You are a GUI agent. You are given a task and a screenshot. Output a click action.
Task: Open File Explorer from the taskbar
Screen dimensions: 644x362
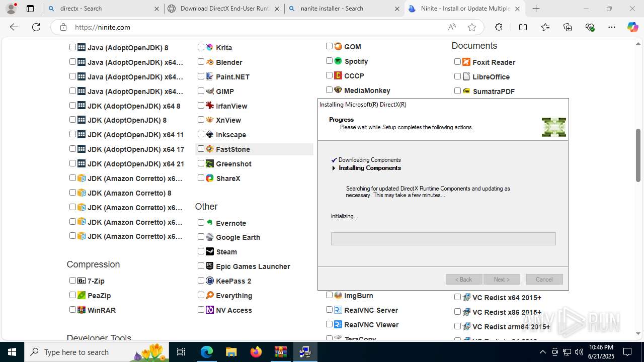coord(231,352)
